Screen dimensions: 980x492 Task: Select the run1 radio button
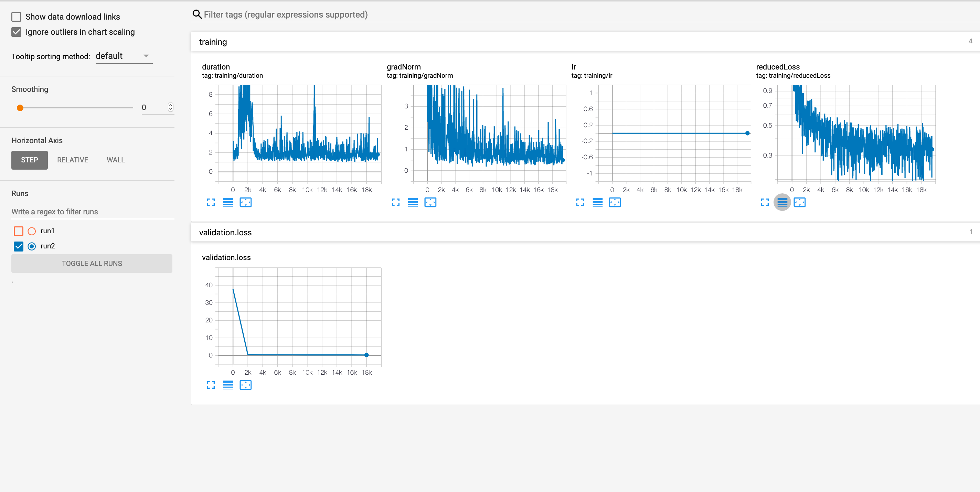tap(32, 231)
